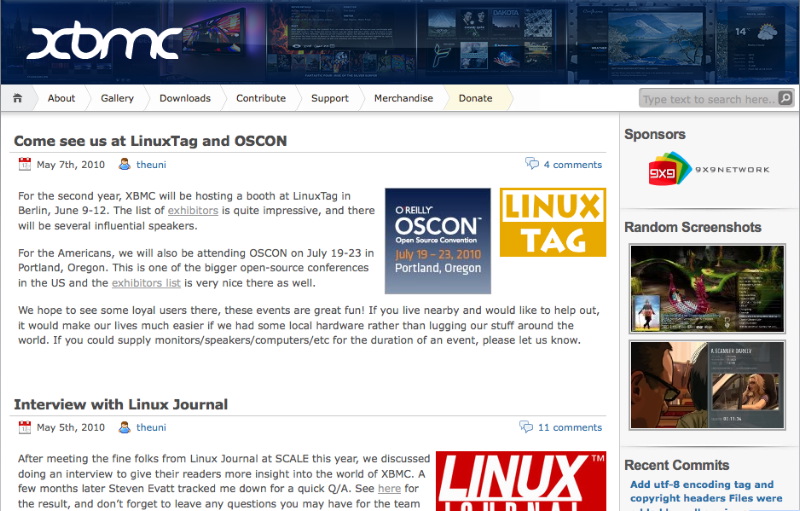Screen dimensions: 800x511
Task: Open the Gallery navigation tab
Action: 117,98
